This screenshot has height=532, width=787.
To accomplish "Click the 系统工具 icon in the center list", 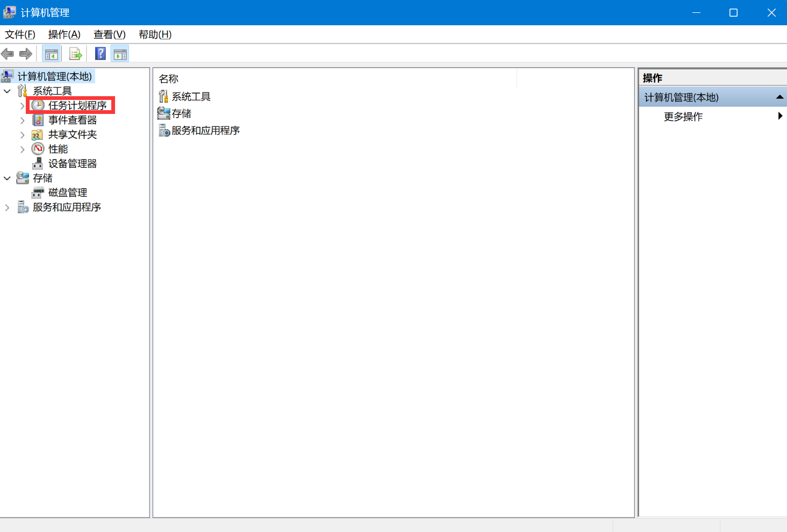I will point(163,96).
